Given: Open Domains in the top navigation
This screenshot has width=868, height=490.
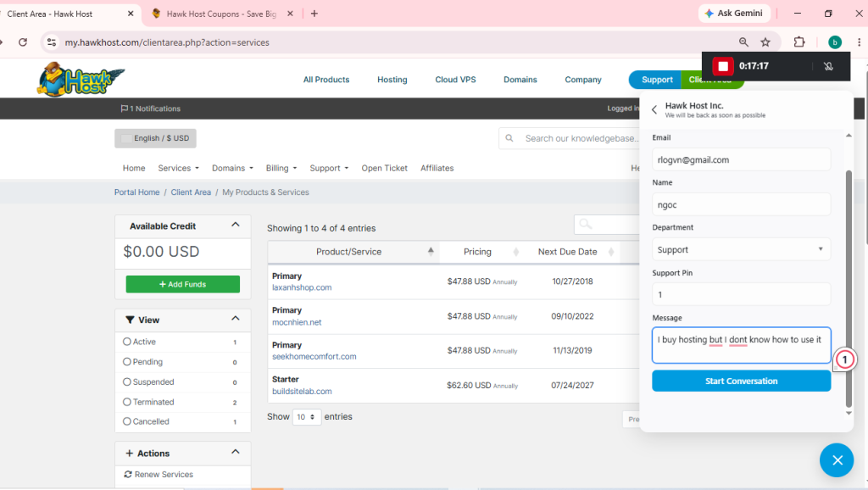Looking at the screenshot, I should [520, 80].
